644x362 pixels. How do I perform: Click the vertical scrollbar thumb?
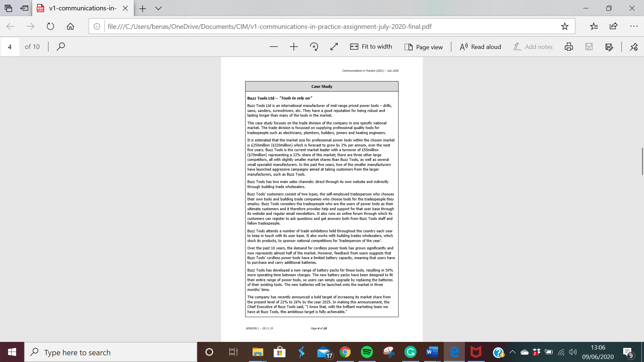tap(642, 161)
